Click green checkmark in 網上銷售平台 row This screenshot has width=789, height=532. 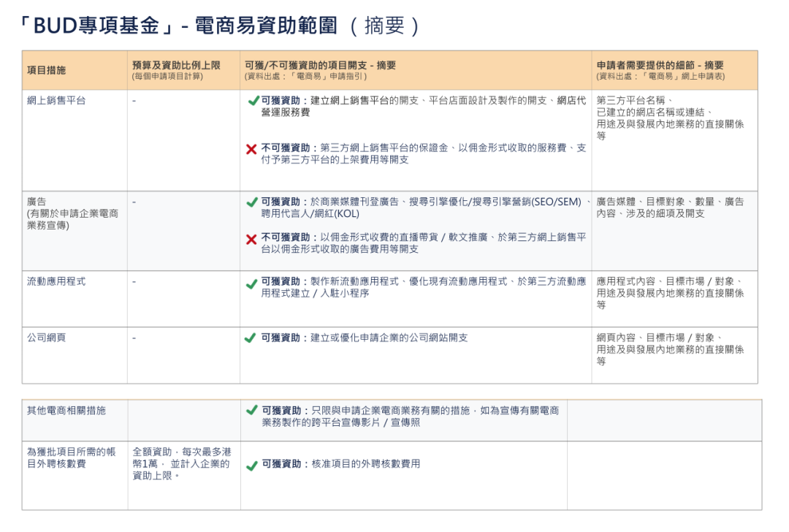tap(253, 101)
